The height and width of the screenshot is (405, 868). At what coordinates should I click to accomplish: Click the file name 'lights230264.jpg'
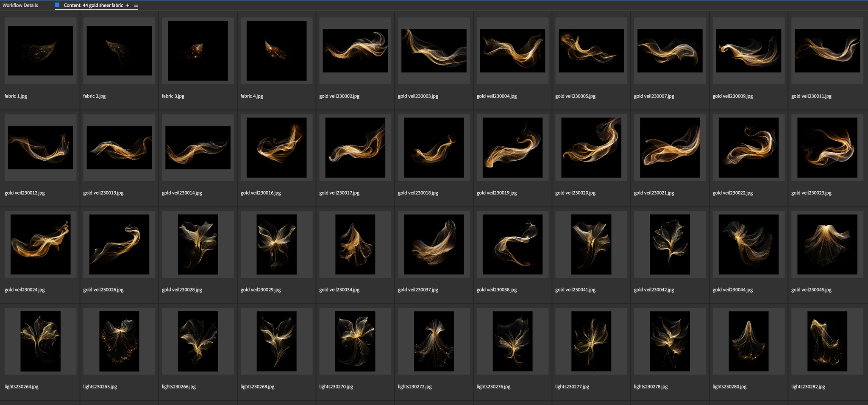pos(22,387)
